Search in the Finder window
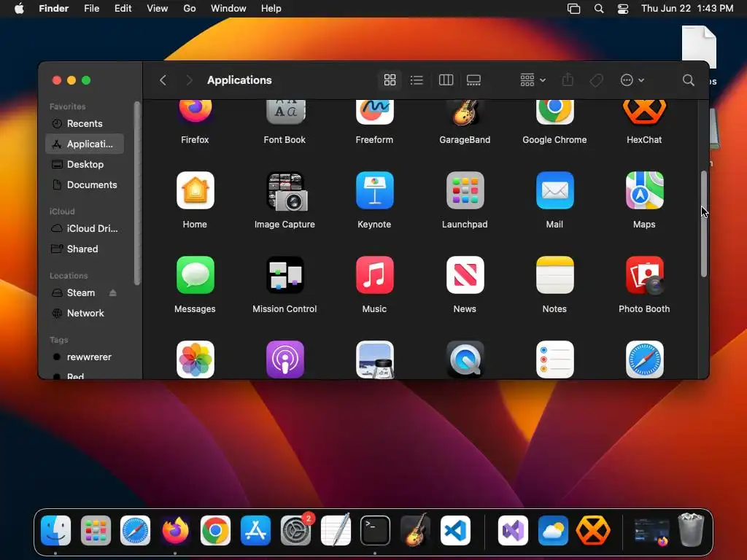747x560 pixels. pos(689,80)
